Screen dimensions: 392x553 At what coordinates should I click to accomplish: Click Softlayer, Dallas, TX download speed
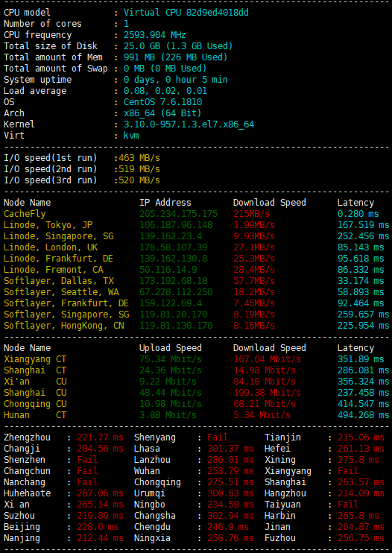coord(254,281)
